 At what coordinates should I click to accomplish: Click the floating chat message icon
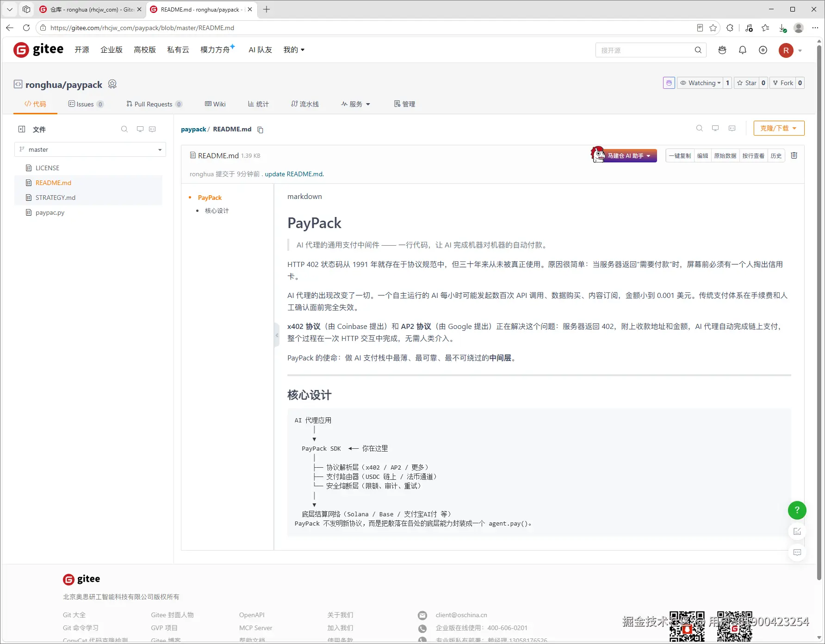[797, 552]
